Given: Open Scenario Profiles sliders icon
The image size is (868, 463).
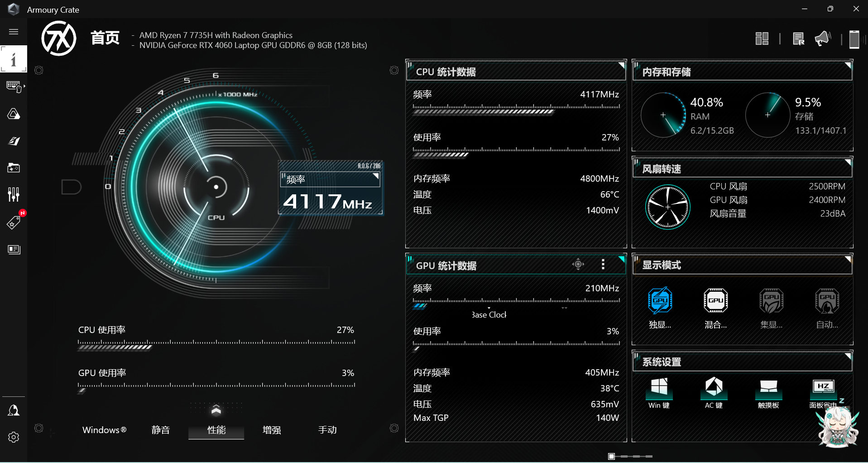Looking at the screenshot, I should point(14,195).
